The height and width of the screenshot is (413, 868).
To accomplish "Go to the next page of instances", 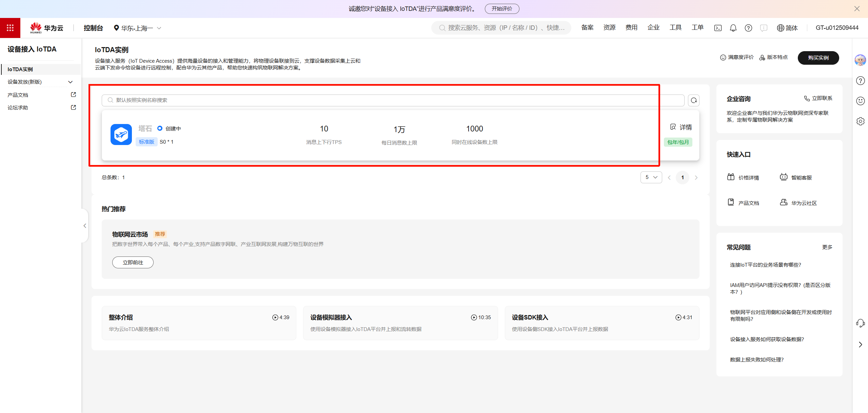I will point(696,178).
